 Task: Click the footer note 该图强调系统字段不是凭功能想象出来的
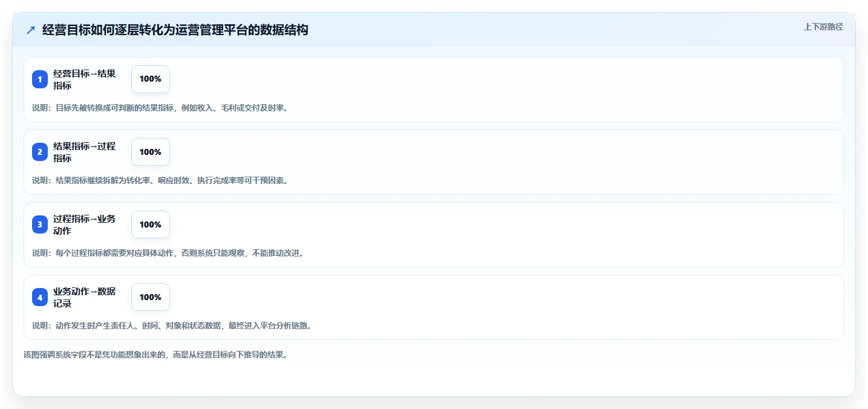click(x=155, y=355)
